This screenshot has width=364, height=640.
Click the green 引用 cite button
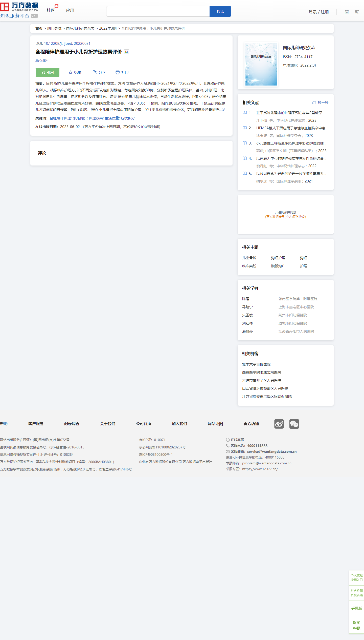click(48, 72)
